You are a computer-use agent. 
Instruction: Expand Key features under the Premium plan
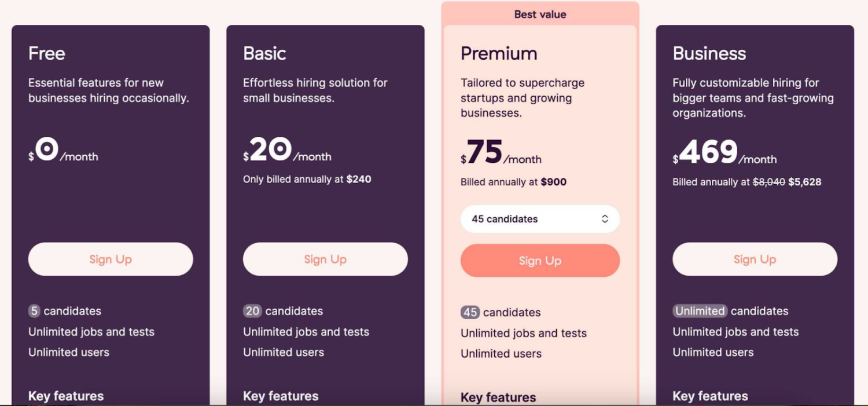498,397
